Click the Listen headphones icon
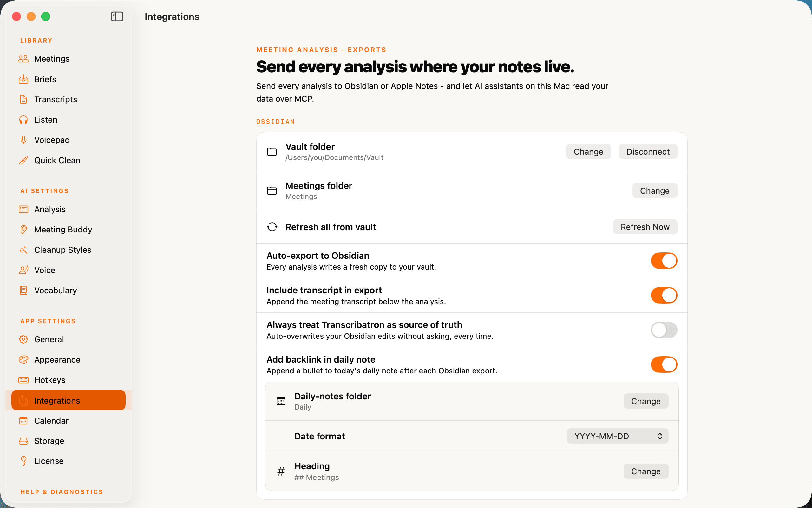The width and height of the screenshot is (812, 508). [x=23, y=120]
